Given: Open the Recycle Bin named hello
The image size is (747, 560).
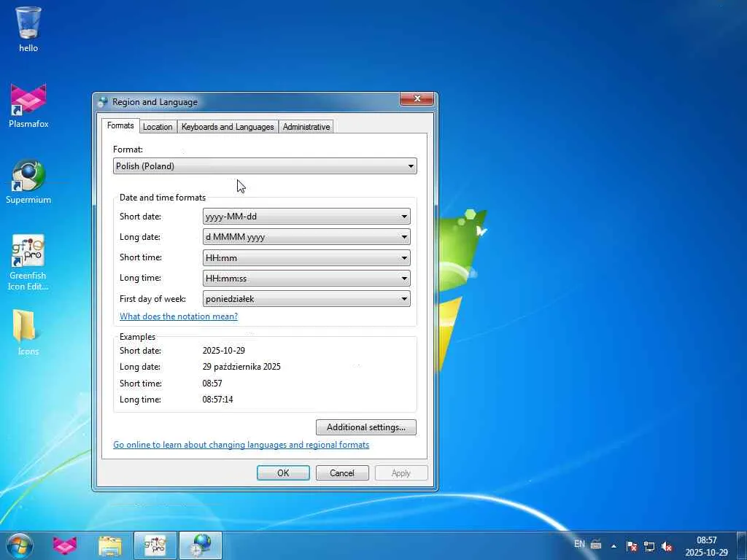Looking at the screenshot, I should (x=28, y=29).
